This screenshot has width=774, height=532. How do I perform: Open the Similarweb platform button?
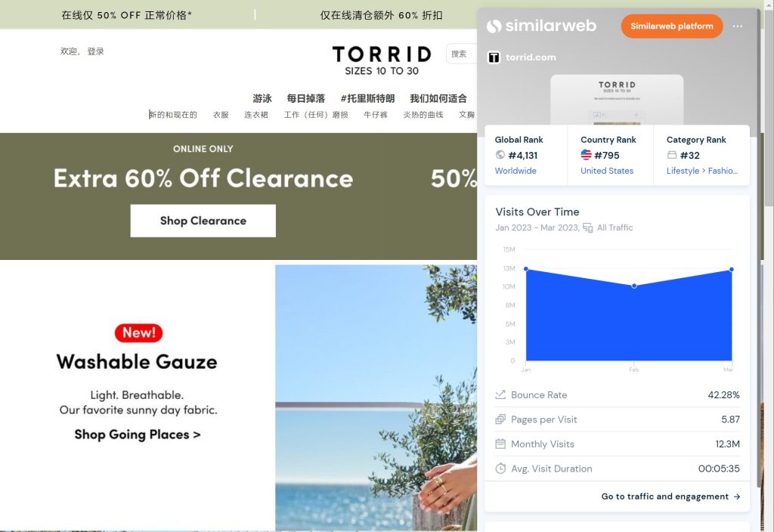pyautogui.click(x=672, y=26)
